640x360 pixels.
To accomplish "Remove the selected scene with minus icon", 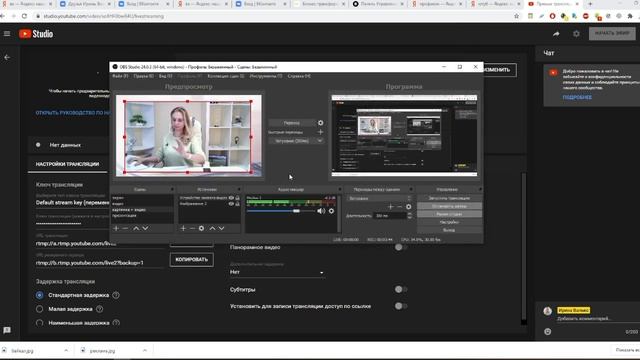I will pos(125,228).
